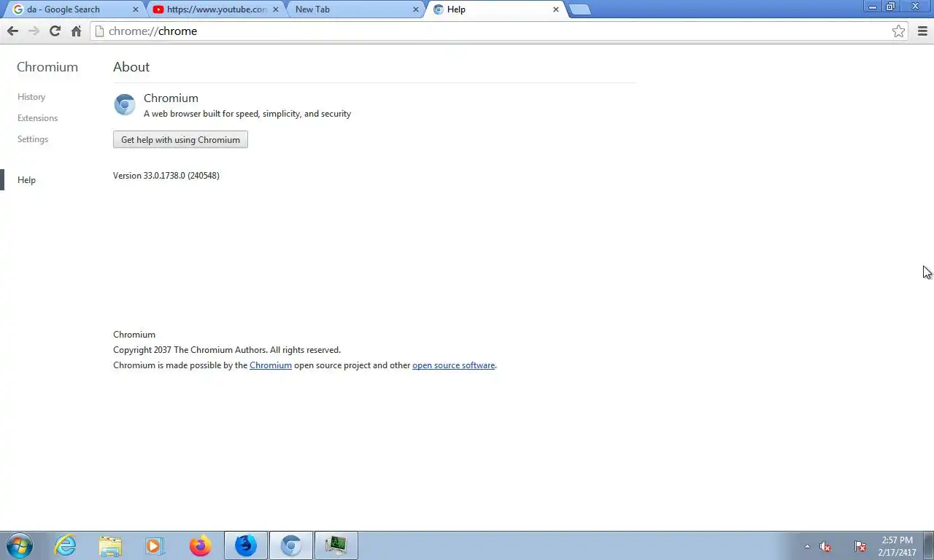Close the New Tab tab
Image resolution: width=934 pixels, height=560 pixels.
tap(416, 9)
